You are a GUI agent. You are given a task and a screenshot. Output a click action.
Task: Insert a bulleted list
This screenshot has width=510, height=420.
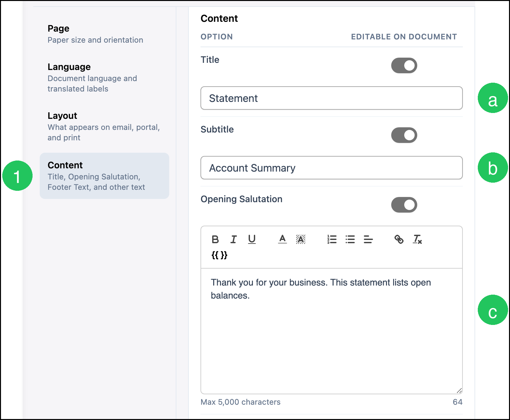(350, 239)
